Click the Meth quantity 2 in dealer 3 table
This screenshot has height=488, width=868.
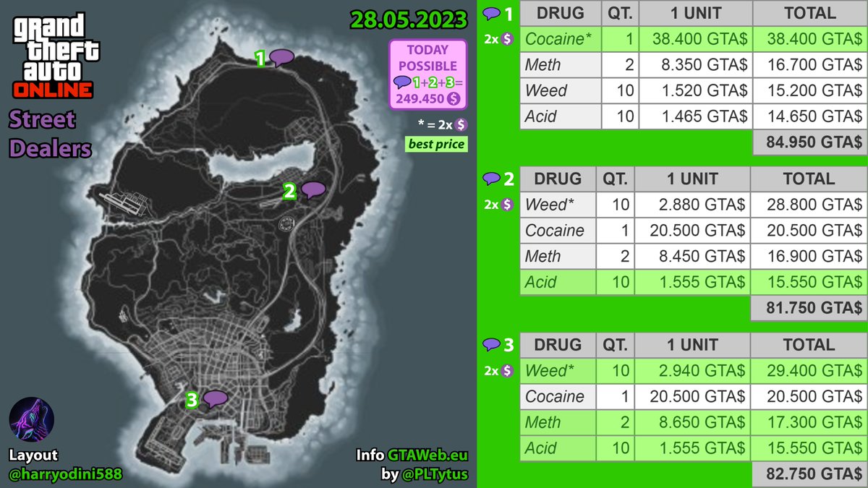[614, 423]
